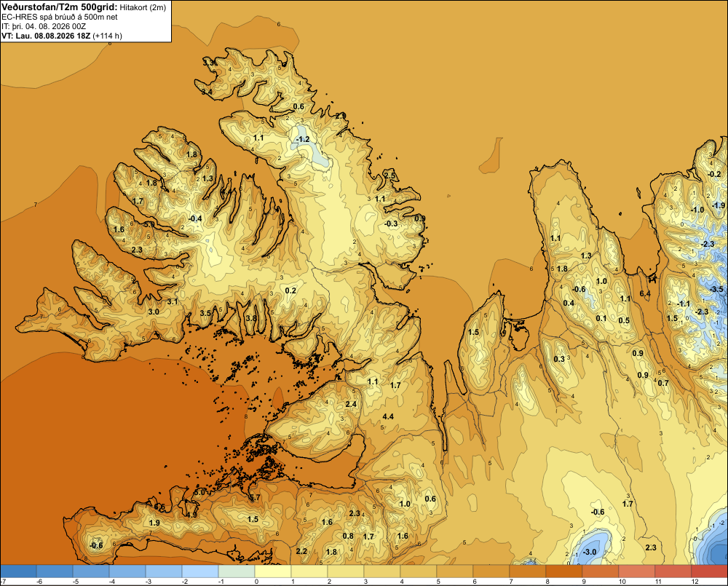Click the 'EC-HRES spá brúuð á 500m net' line

[x=60, y=17]
